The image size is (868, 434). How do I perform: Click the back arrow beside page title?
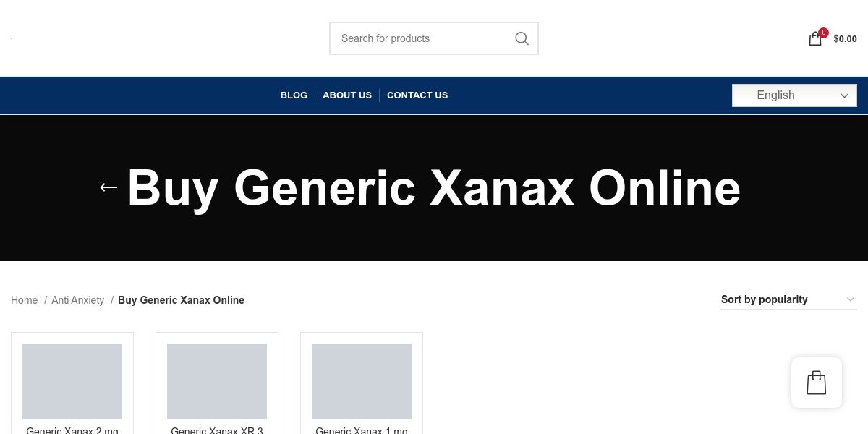point(109,187)
